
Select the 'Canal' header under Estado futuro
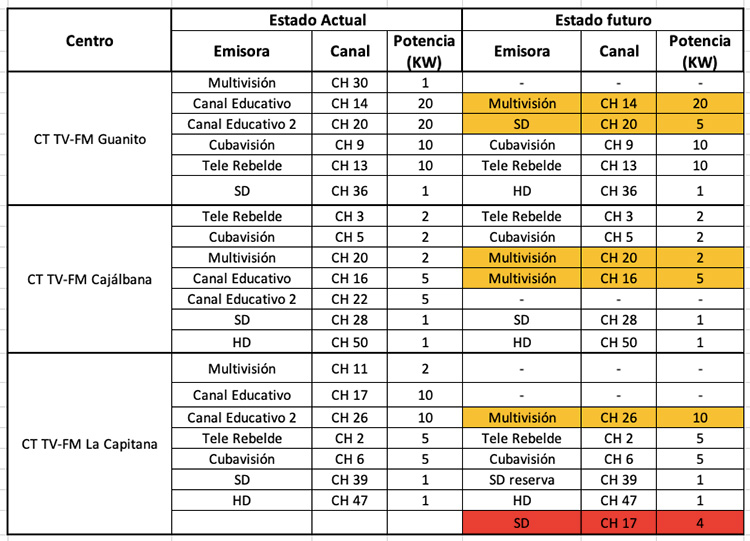pyautogui.click(x=618, y=51)
